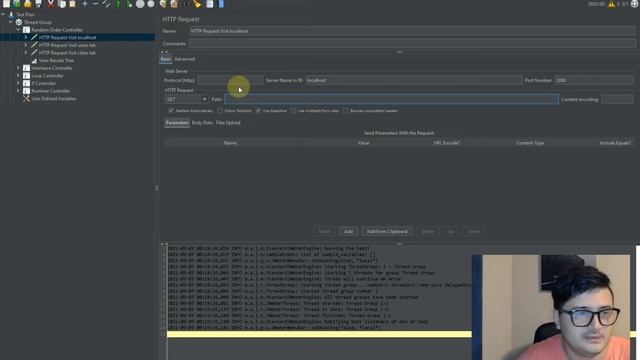The width and height of the screenshot is (640, 360).
Task: Select User Defined Variables node
Action: pos(53,98)
